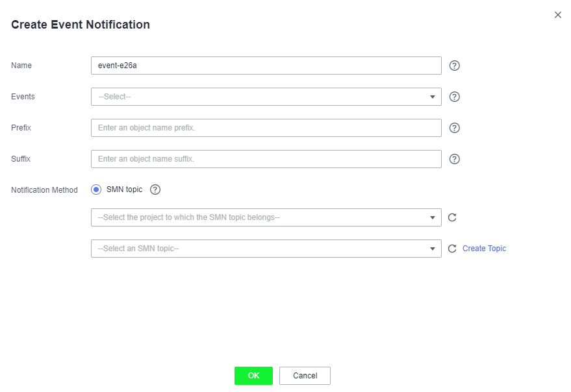Viewport: 571px width, 392px height.
Task: Refresh the SMN project list
Action: 452,217
